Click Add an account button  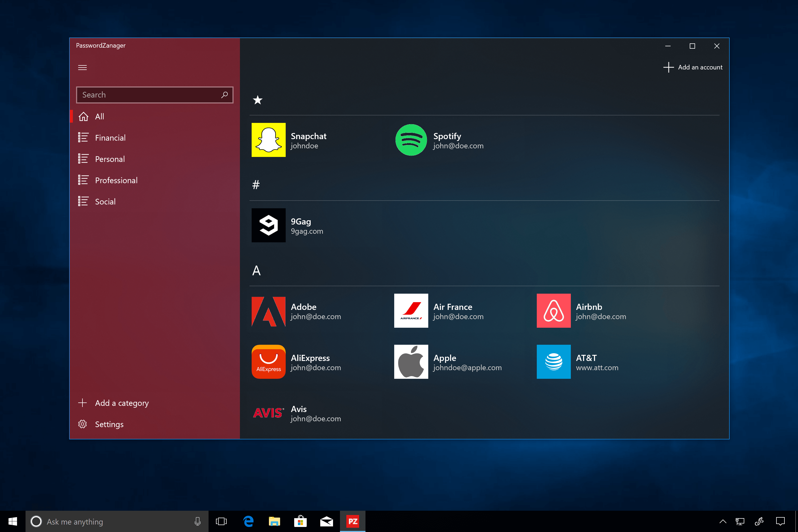[x=692, y=67]
